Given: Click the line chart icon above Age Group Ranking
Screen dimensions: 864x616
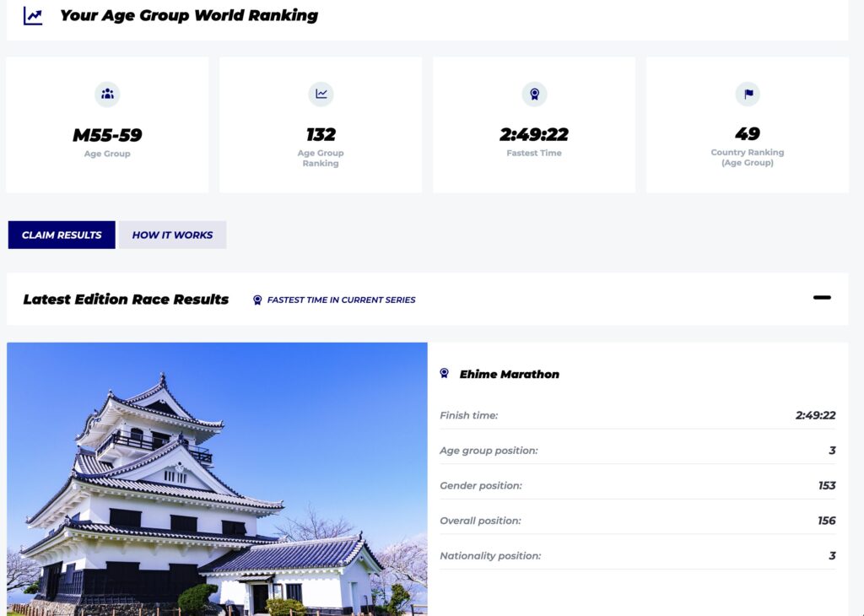Looking at the screenshot, I should tap(321, 95).
